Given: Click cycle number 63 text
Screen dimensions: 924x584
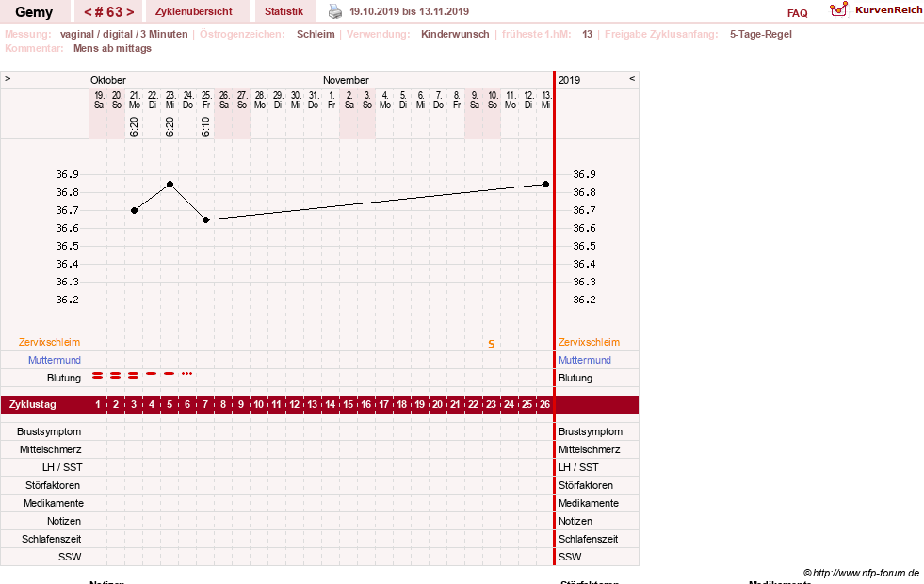Looking at the screenshot, I should 108,12.
